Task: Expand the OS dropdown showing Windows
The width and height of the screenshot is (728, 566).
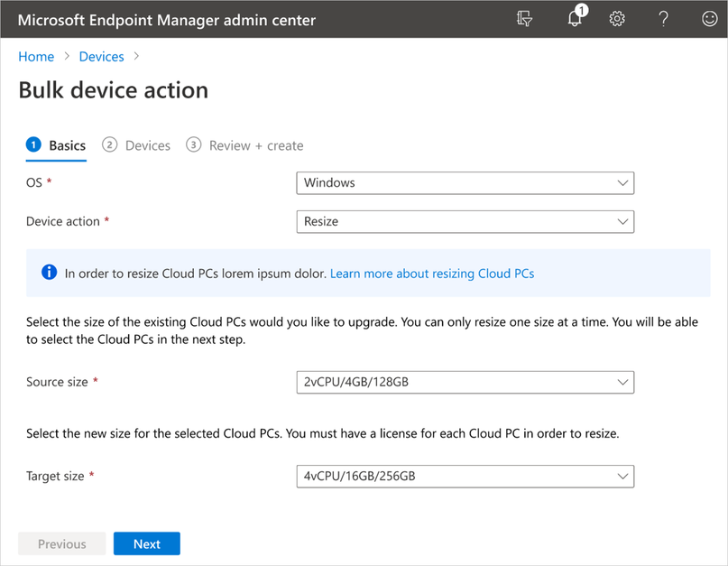Action: (x=465, y=182)
